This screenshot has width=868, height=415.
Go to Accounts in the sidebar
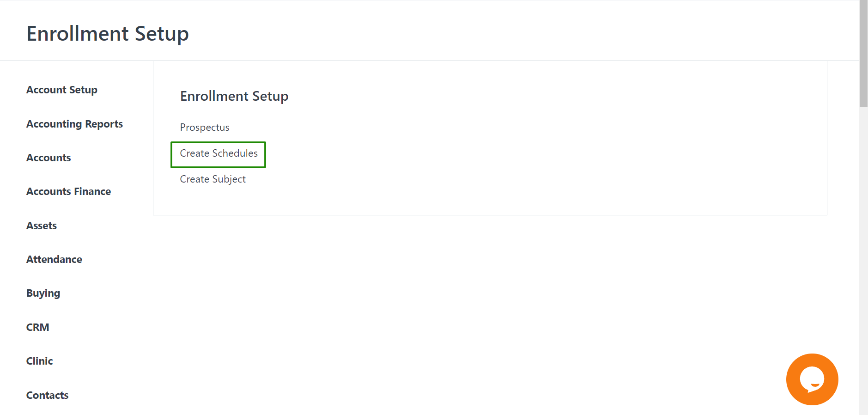49,158
